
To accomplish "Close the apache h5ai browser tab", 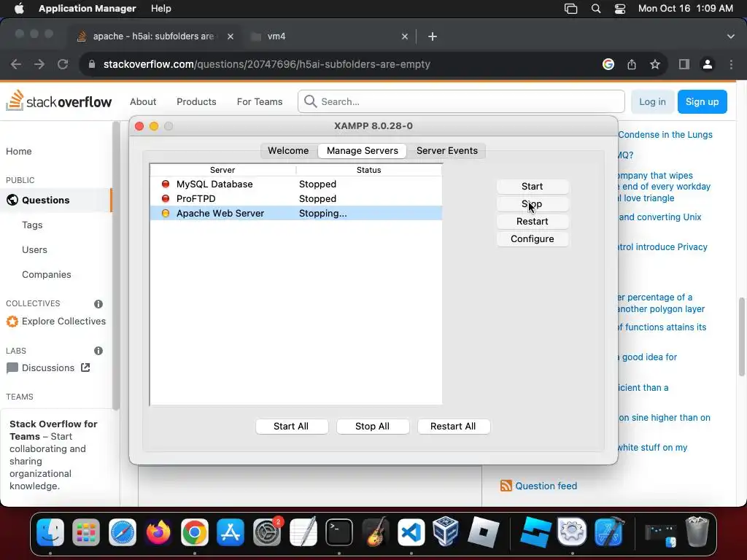I will (x=231, y=36).
